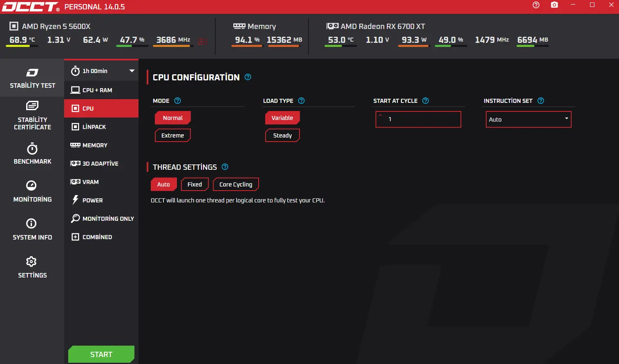Set thread settings to Core Cycling
The image size is (619, 364).
(x=236, y=184)
